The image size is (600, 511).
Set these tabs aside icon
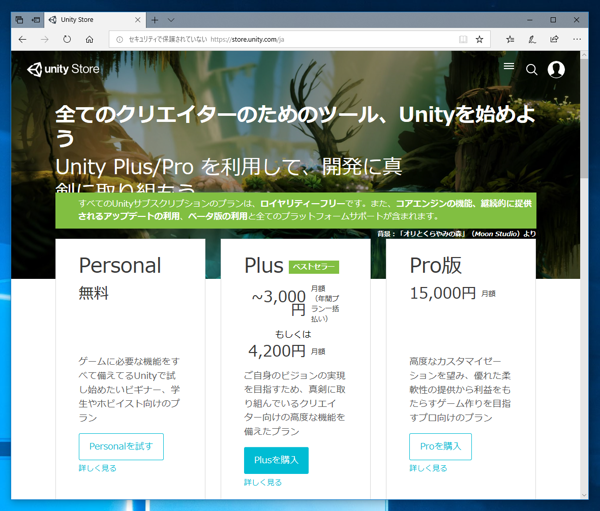(x=36, y=20)
